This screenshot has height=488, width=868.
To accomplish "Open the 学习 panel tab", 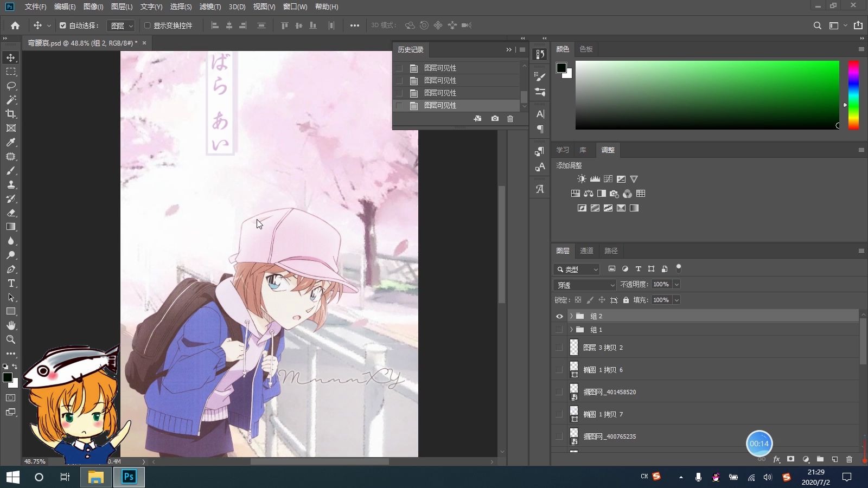I will click(563, 150).
